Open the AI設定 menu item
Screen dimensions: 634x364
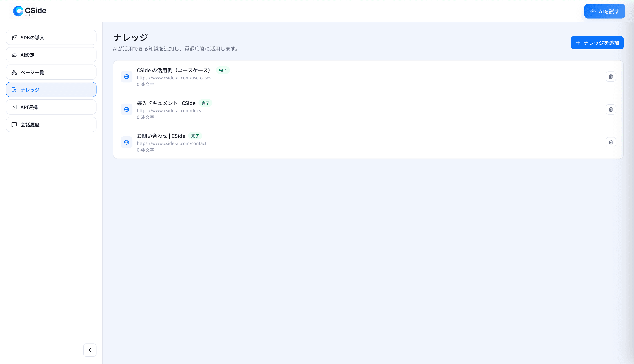pyautogui.click(x=51, y=55)
